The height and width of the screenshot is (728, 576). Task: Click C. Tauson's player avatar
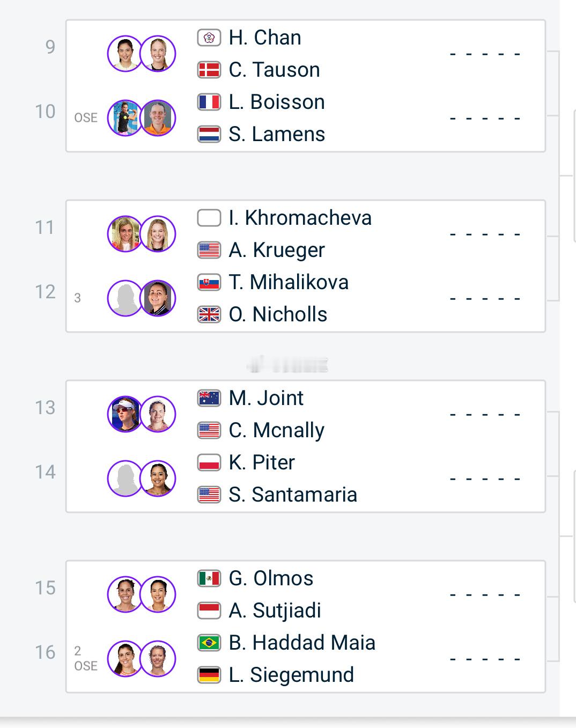158,54
